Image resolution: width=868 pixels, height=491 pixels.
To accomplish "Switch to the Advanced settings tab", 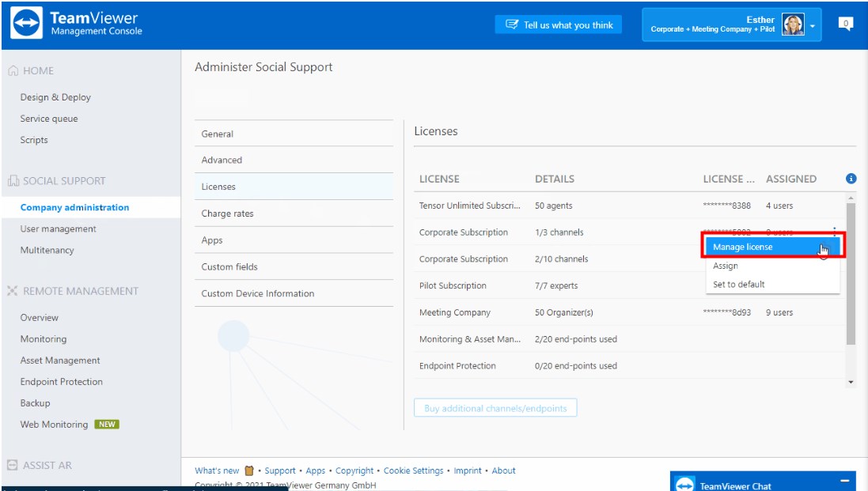I will (222, 160).
